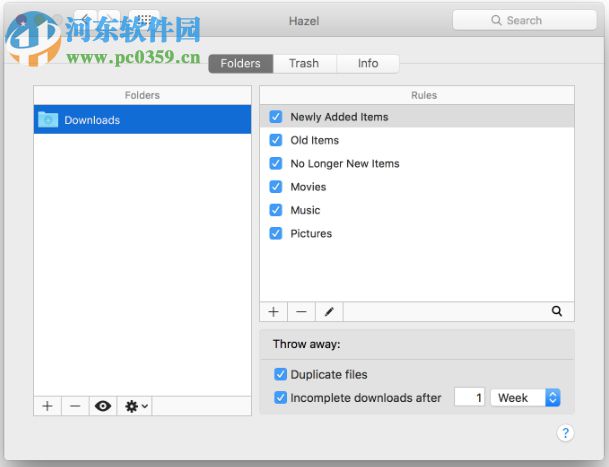The height and width of the screenshot is (467, 609).
Task: Remove selected rule with minus button
Action: click(x=301, y=312)
